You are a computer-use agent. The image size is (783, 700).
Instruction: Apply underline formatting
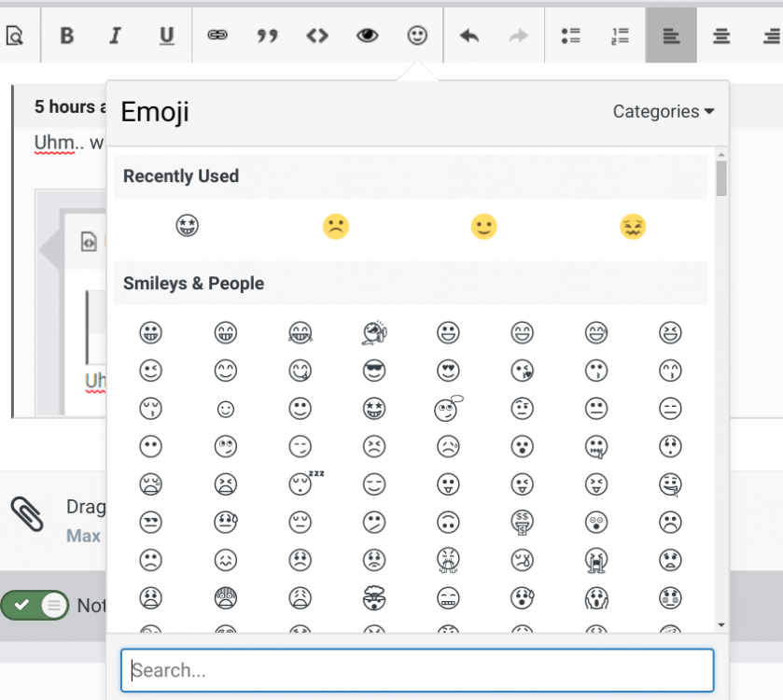tap(166, 35)
